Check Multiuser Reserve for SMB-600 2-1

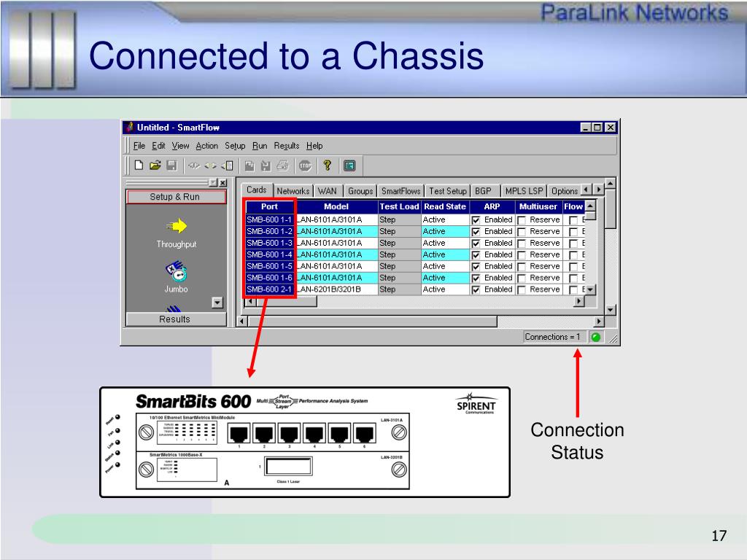[x=522, y=289]
